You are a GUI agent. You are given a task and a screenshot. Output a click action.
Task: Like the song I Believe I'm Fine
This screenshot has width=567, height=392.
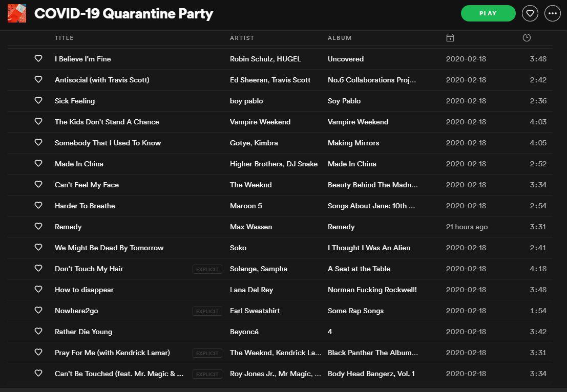[x=38, y=58]
